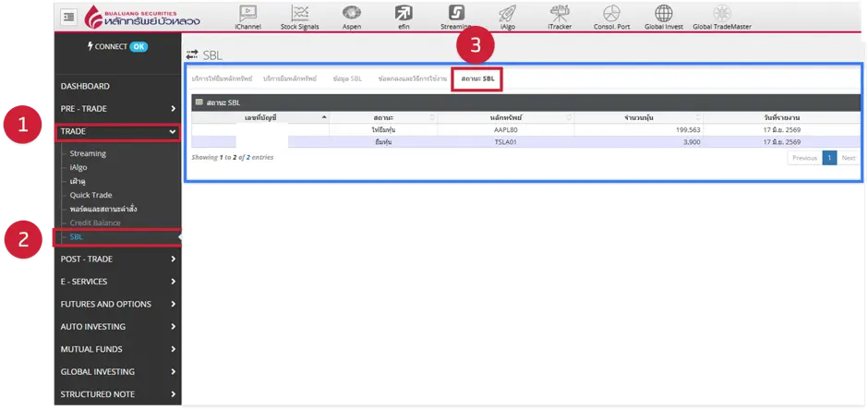
Task: Sort table by หลักทรัพย์ column
Action: point(505,117)
